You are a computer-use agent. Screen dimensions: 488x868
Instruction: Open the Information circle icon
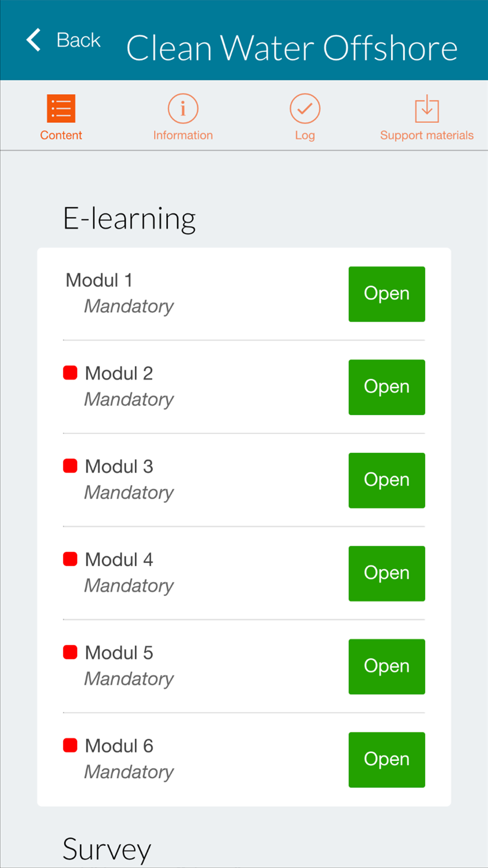pos(183,108)
